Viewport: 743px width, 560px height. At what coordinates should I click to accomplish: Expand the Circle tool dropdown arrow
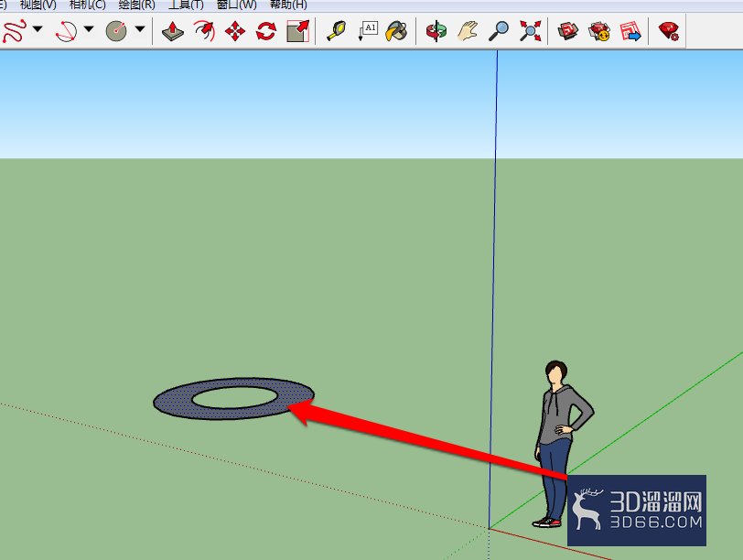pos(140,29)
